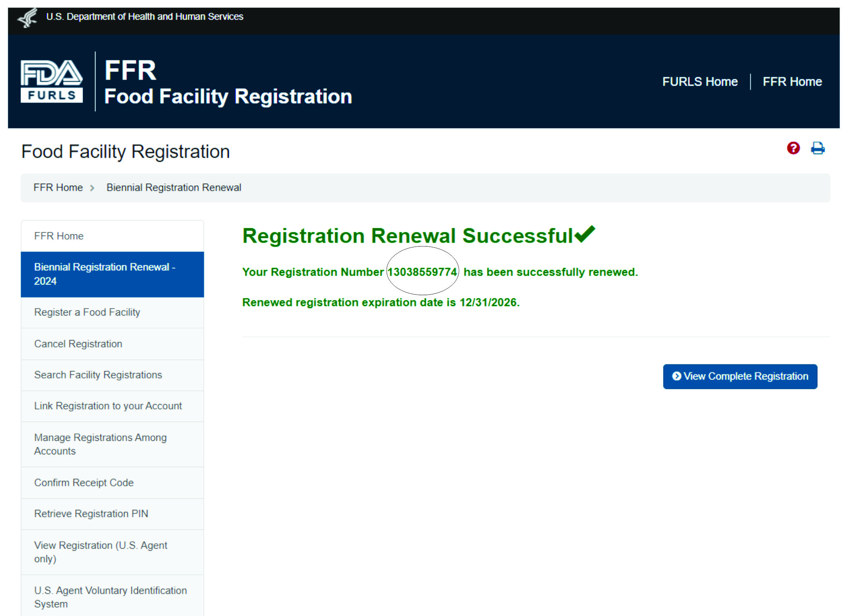Open Search Facility Registrations
This screenshot has width=848, height=616.
112,375
